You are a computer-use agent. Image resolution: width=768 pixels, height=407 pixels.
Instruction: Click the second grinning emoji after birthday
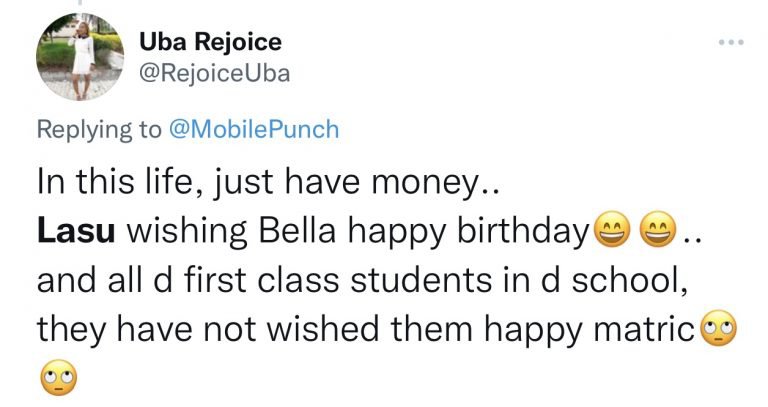[x=655, y=235]
